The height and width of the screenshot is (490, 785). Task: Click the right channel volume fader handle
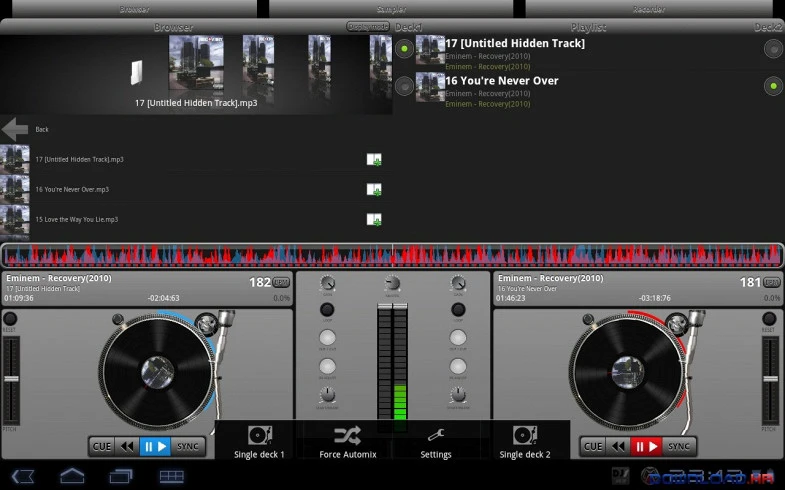(400, 306)
